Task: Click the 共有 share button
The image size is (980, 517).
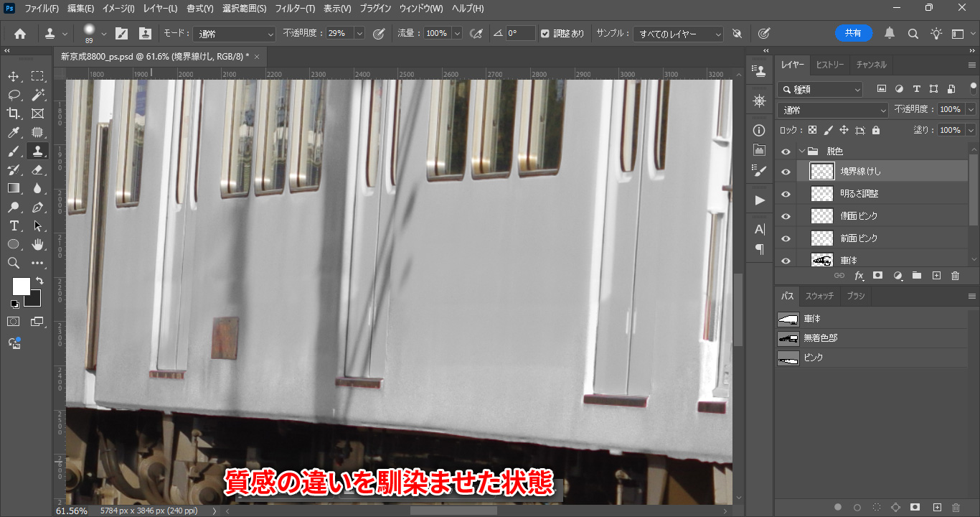Action: coord(853,33)
